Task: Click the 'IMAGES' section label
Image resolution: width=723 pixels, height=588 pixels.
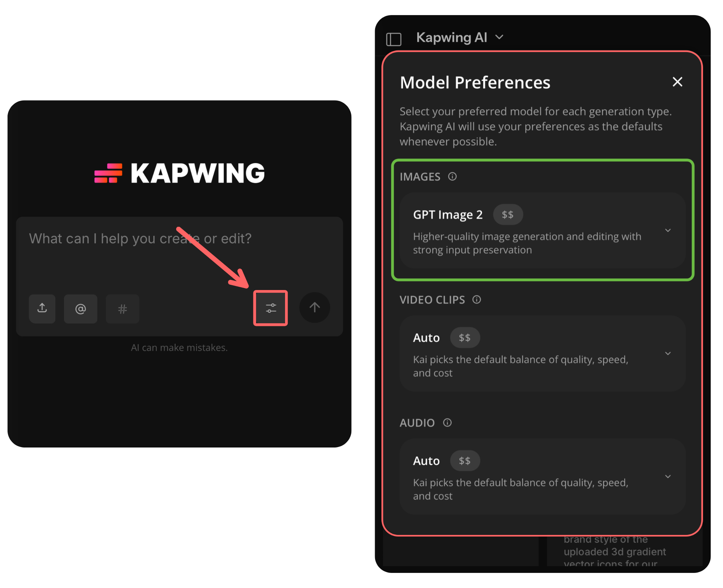Action: (420, 177)
